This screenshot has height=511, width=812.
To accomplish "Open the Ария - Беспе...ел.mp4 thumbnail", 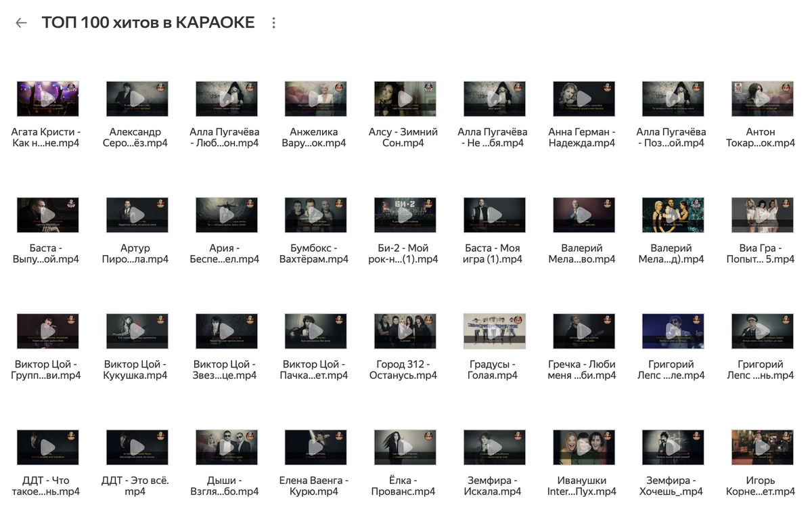I will [226, 215].
